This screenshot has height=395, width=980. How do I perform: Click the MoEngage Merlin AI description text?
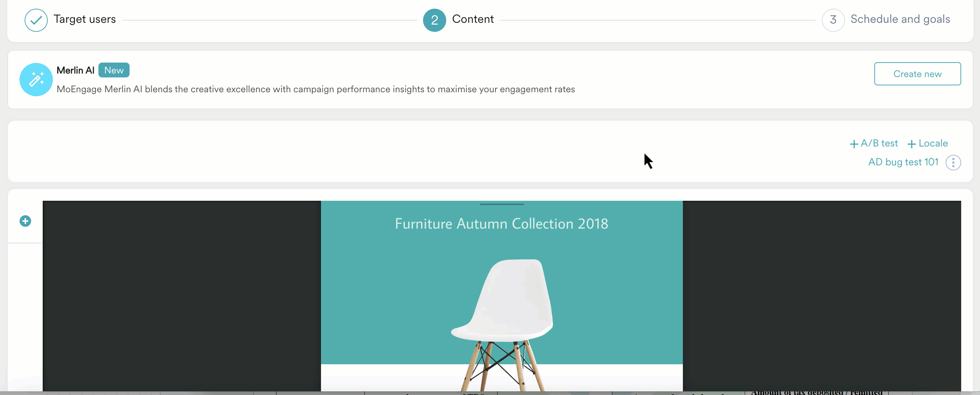[x=315, y=89]
